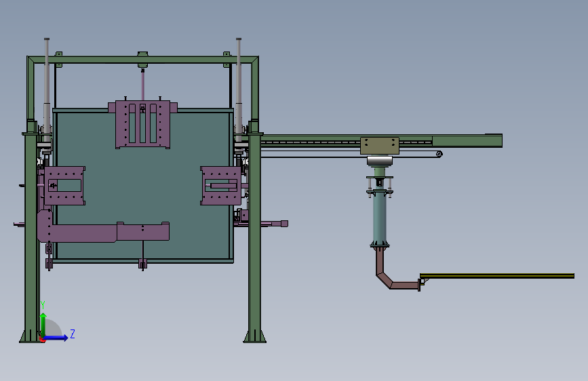Select the olive carriage plate on the rail

click(x=380, y=146)
